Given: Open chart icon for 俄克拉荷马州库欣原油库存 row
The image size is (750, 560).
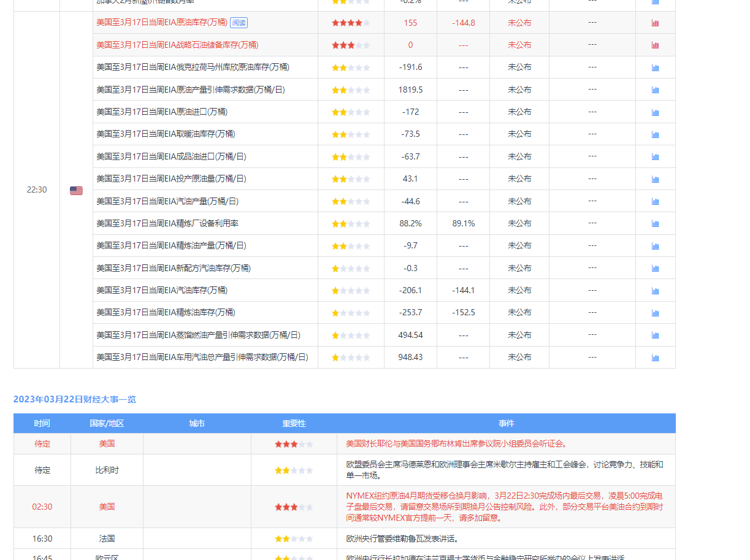Looking at the screenshot, I should (x=655, y=67).
